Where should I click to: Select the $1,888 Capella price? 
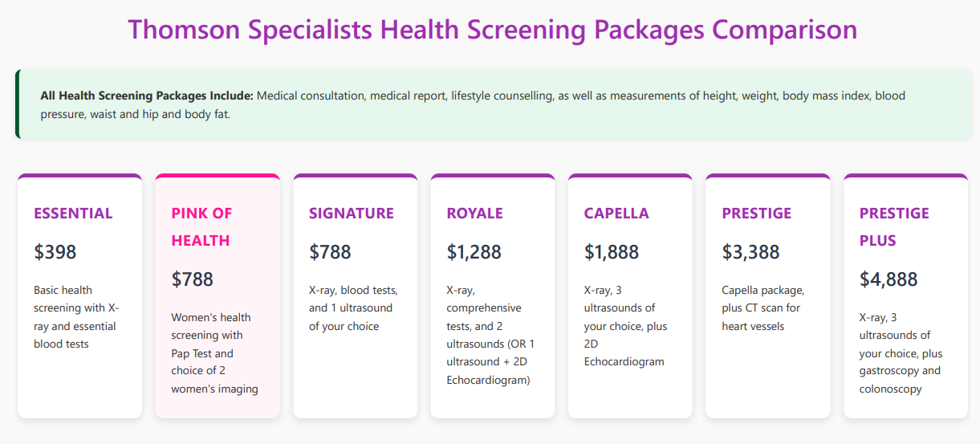(612, 251)
